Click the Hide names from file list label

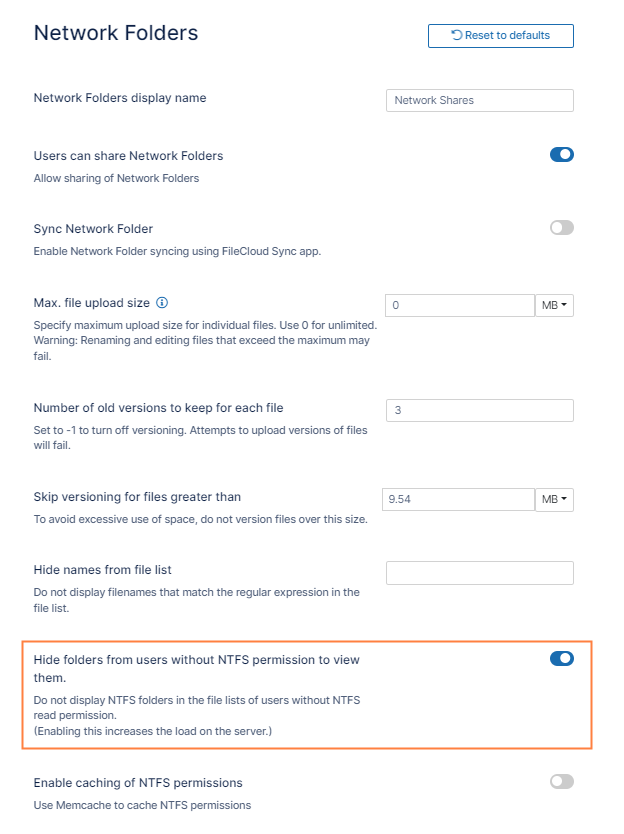103,569
